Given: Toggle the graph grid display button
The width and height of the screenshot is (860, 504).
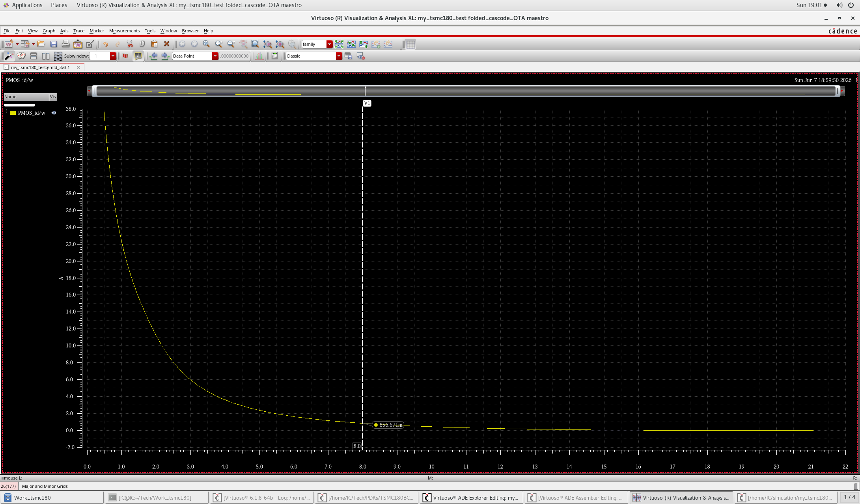Looking at the screenshot, I should click(410, 44).
